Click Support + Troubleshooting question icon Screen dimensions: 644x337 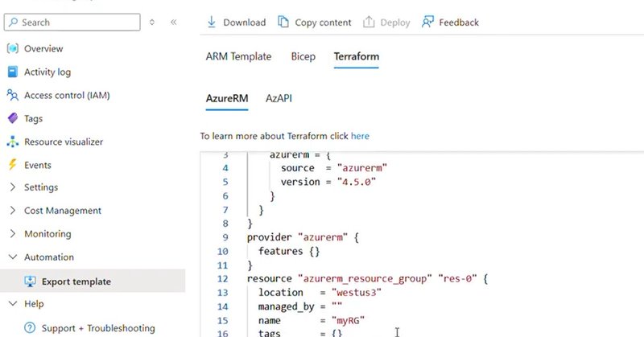tap(30, 328)
